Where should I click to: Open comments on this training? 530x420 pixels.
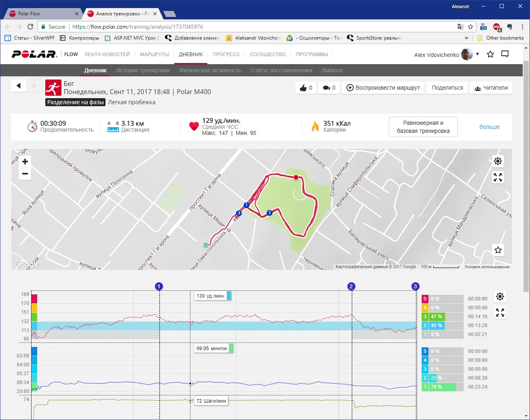[329, 88]
